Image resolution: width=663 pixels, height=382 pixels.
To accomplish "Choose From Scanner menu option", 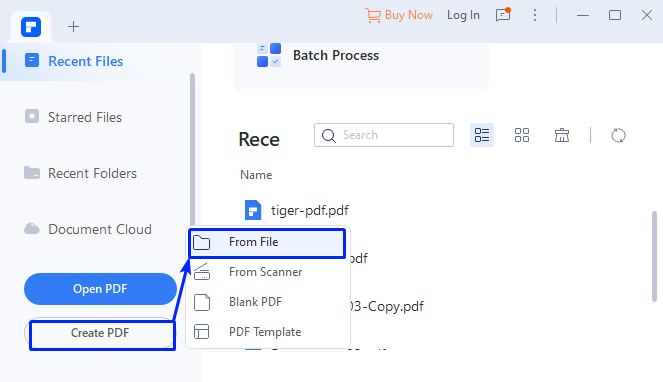I will [268, 272].
